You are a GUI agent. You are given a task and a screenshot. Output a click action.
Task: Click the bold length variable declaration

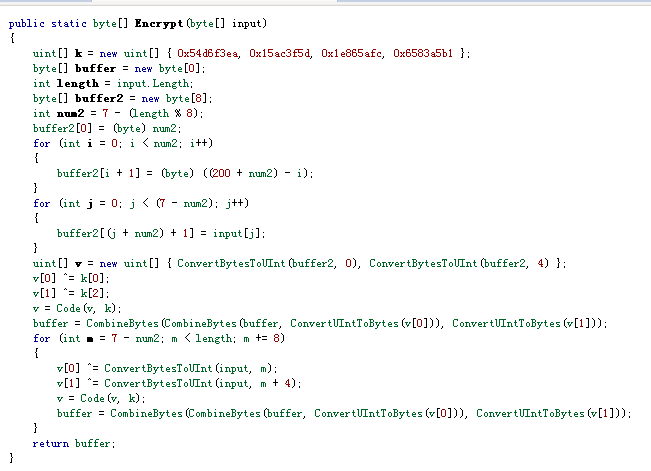78,83
